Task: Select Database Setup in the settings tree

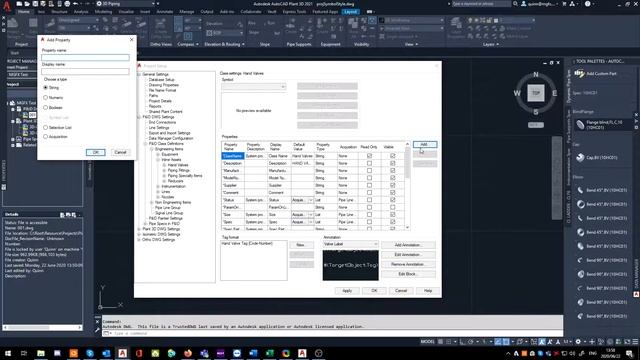Action: [x=162, y=80]
